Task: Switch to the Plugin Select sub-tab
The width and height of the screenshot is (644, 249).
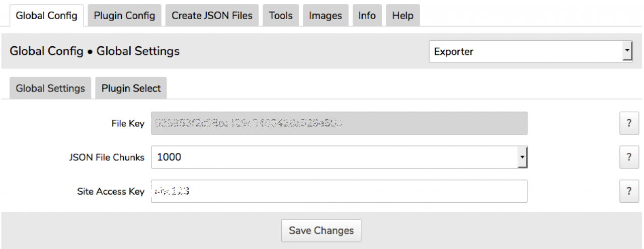Action: pyautogui.click(x=131, y=89)
